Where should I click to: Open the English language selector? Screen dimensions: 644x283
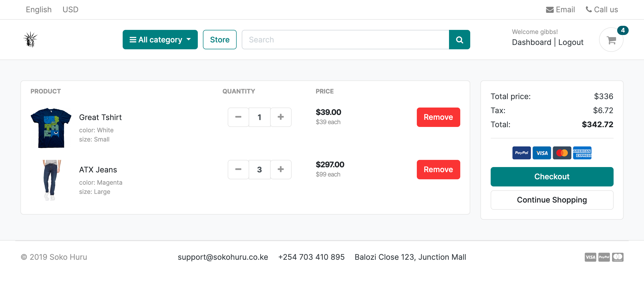pyautogui.click(x=39, y=10)
